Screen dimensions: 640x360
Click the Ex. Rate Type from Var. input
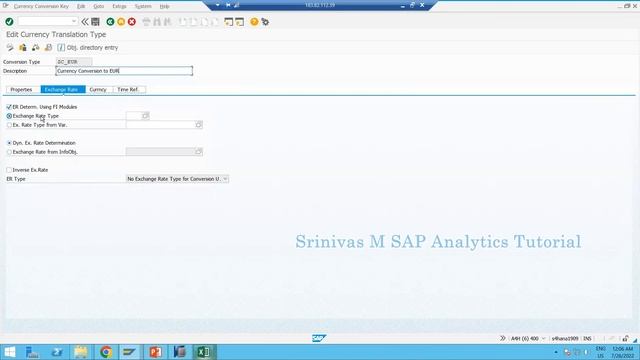click(x=161, y=125)
